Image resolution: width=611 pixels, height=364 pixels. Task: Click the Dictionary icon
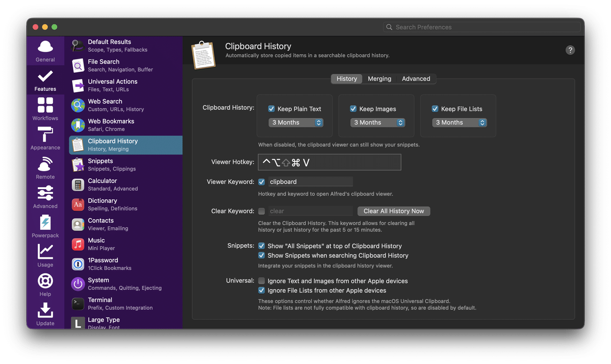tap(78, 205)
